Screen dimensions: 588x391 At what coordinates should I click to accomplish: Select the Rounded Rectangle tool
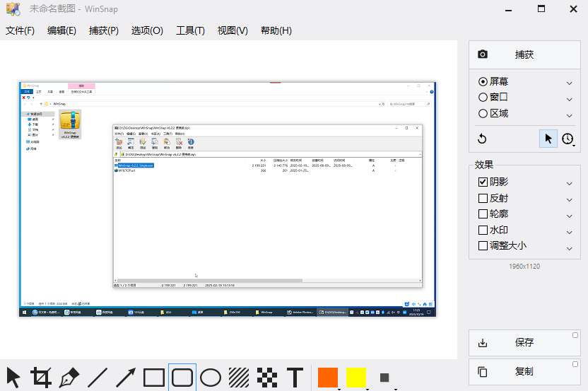click(x=182, y=378)
